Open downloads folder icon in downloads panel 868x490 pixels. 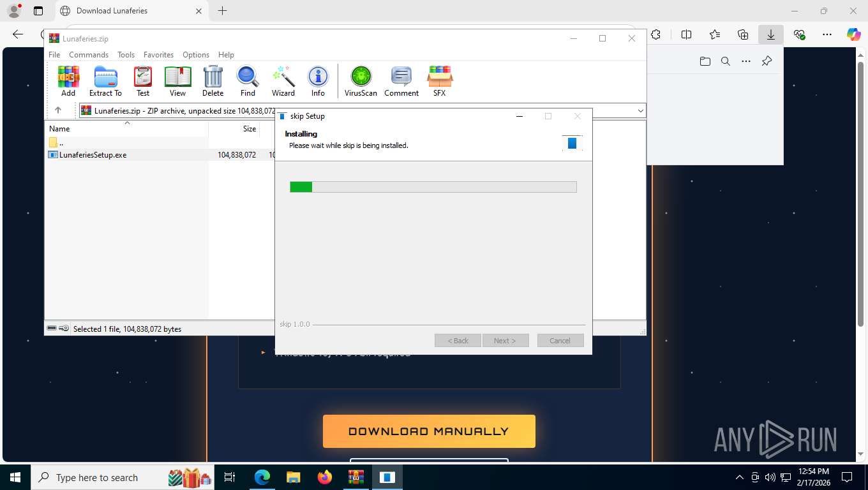[705, 61]
